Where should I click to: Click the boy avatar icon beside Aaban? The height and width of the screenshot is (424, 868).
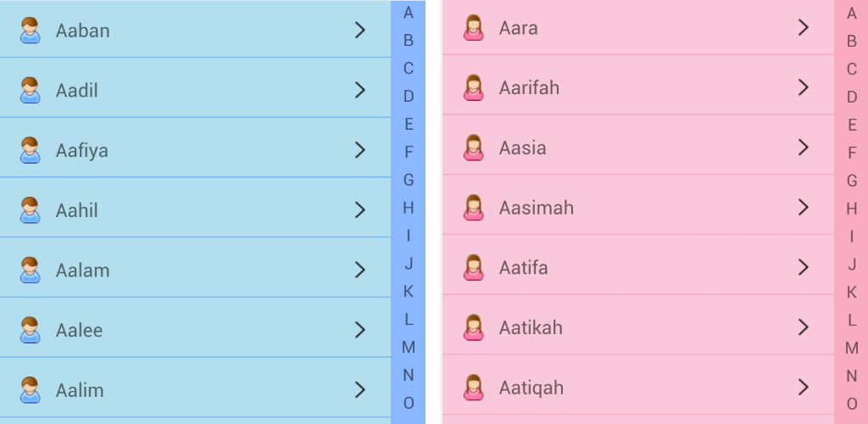coord(30,31)
